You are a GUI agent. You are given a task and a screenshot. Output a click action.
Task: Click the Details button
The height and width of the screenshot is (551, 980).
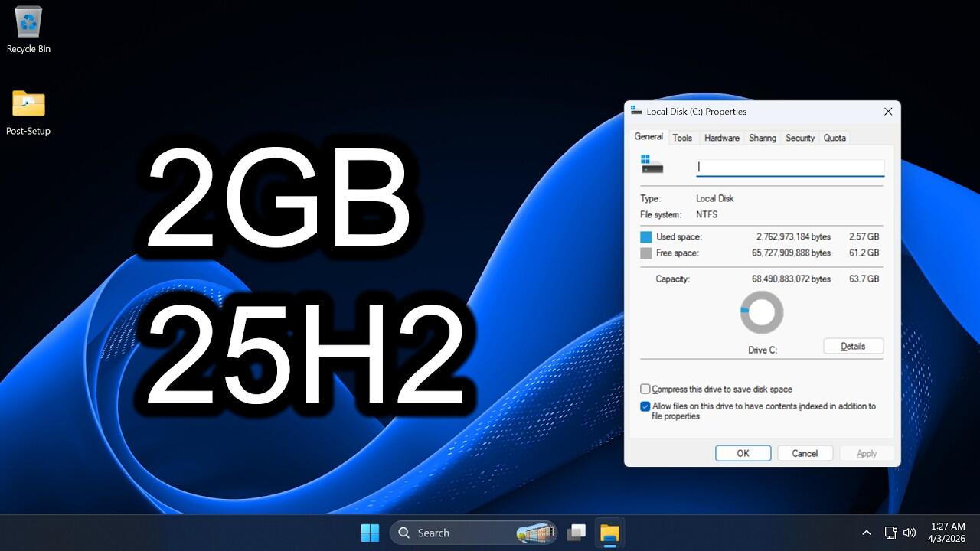point(853,346)
